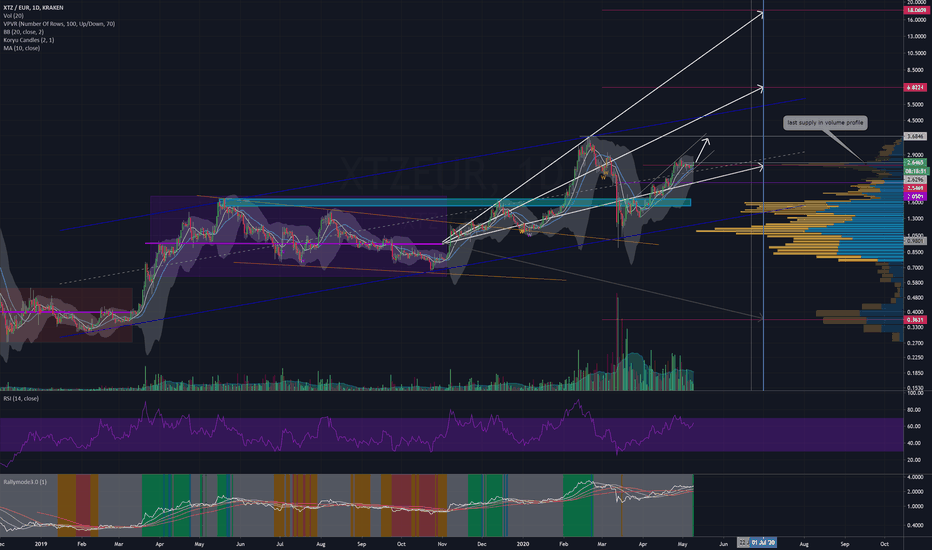Click the gray 2.6296 price tag
The image size is (932, 550).
(x=915, y=180)
